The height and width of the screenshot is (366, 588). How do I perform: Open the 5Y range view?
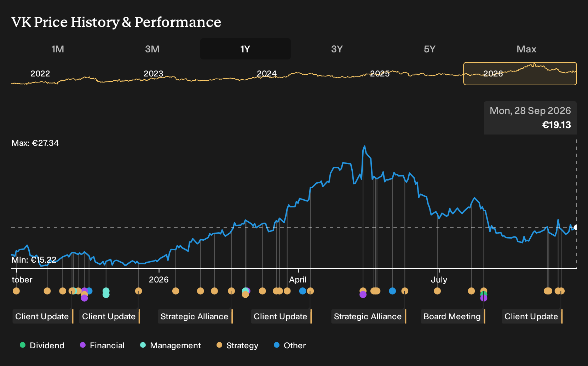click(430, 49)
